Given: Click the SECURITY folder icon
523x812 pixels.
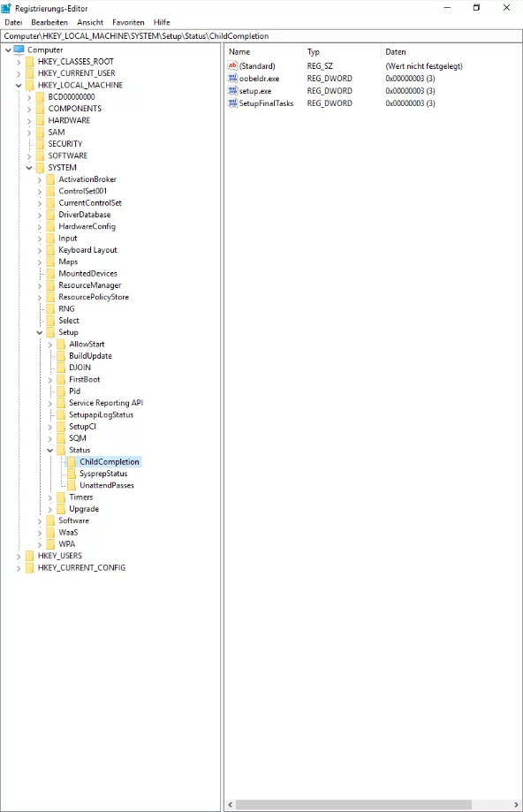Looking at the screenshot, I should point(41,143).
